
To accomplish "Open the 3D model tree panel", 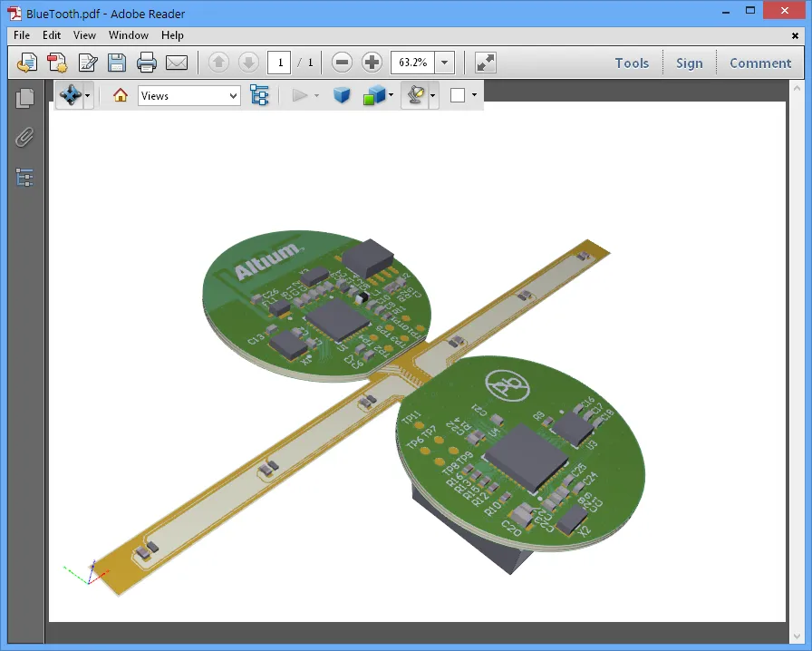I will point(260,95).
